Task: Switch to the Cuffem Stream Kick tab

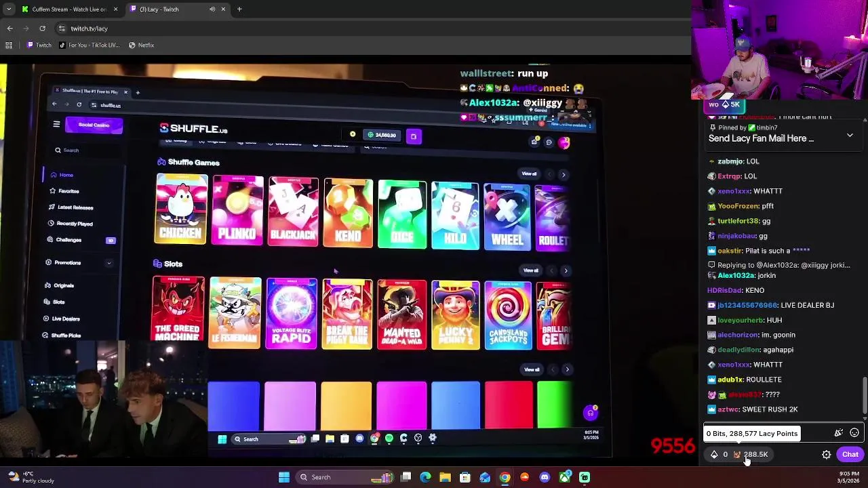Action: coord(70,9)
